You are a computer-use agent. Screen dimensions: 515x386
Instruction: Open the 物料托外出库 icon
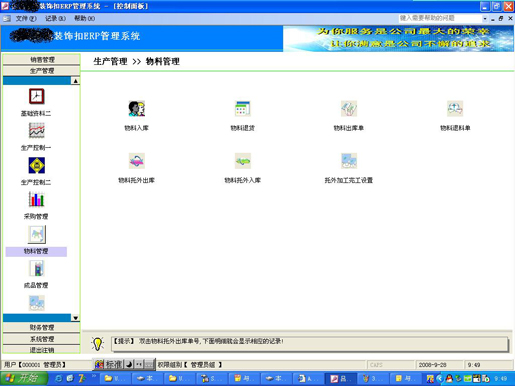137,161
